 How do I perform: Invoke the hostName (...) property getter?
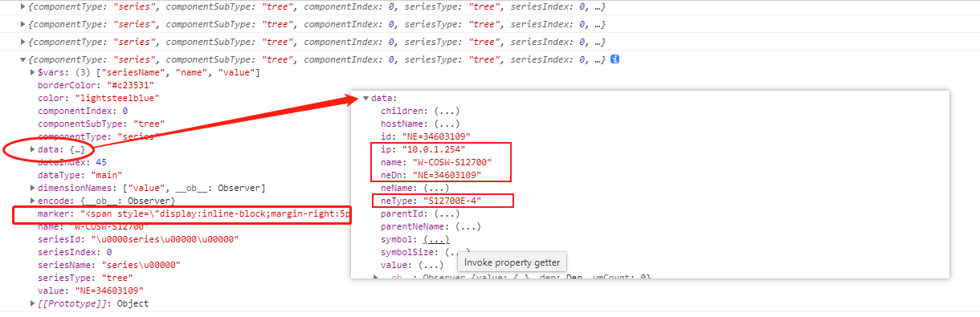[x=447, y=124]
